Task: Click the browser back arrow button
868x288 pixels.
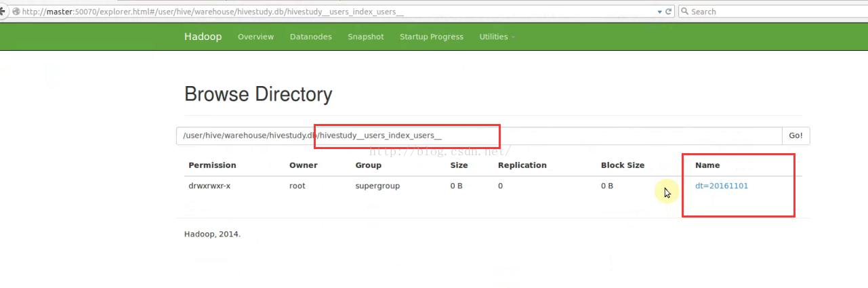Action: click(3, 12)
